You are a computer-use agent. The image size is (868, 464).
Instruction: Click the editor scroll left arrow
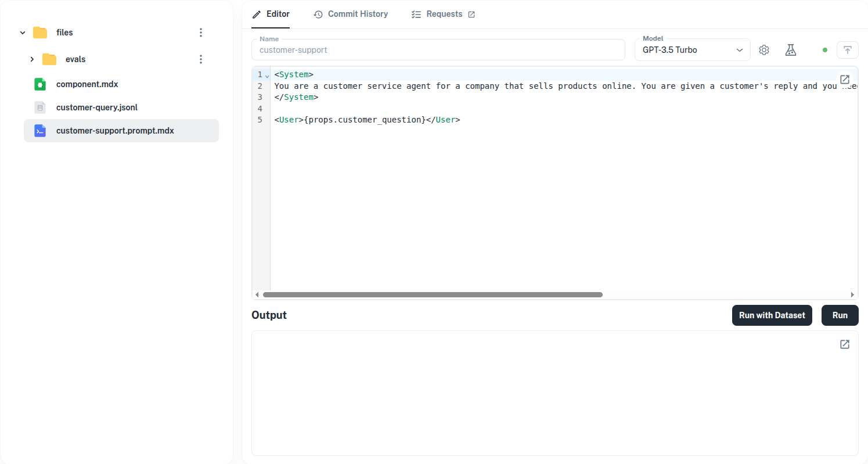pyautogui.click(x=257, y=295)
